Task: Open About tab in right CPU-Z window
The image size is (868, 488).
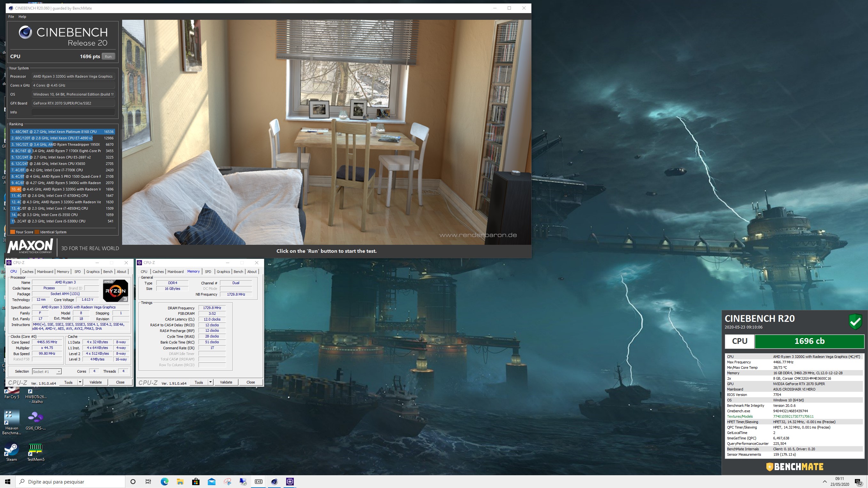Action: [252, 271]
